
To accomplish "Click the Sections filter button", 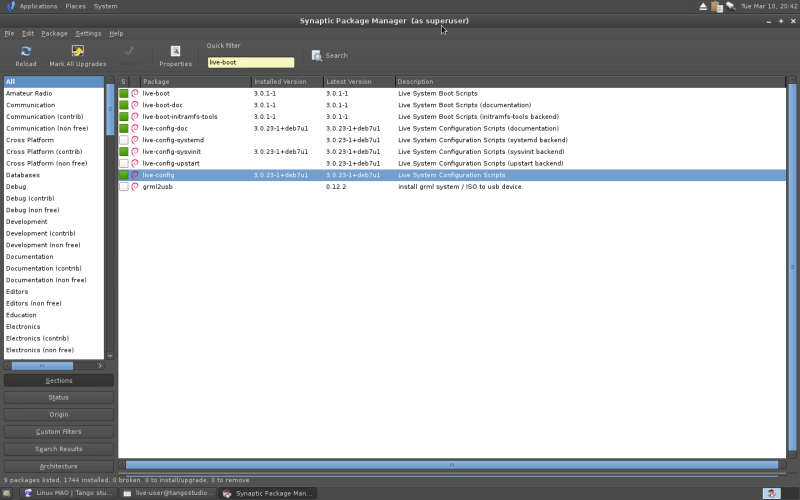I will 59,381.
